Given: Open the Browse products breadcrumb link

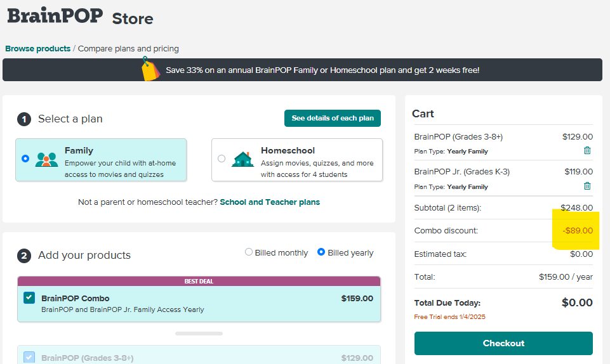Looking at the screenshot, I should click(37, 49).
